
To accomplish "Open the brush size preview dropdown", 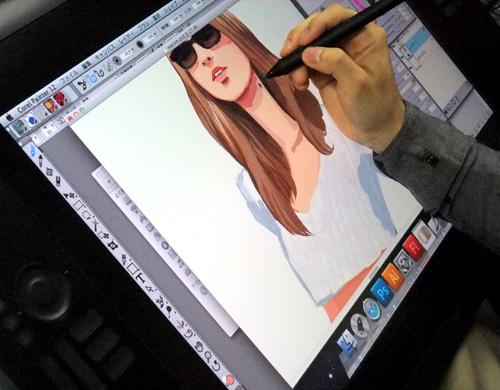I will pyautogui.click(x=117, y=60).
